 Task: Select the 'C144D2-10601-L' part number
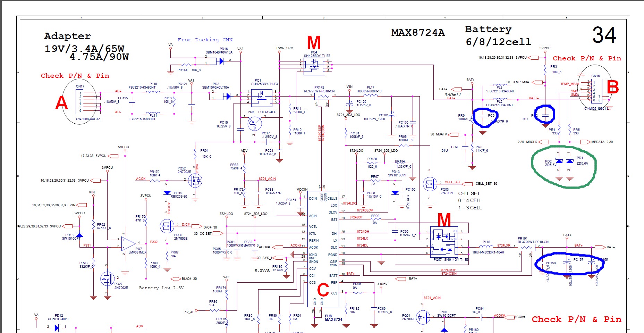click(596, 109)
